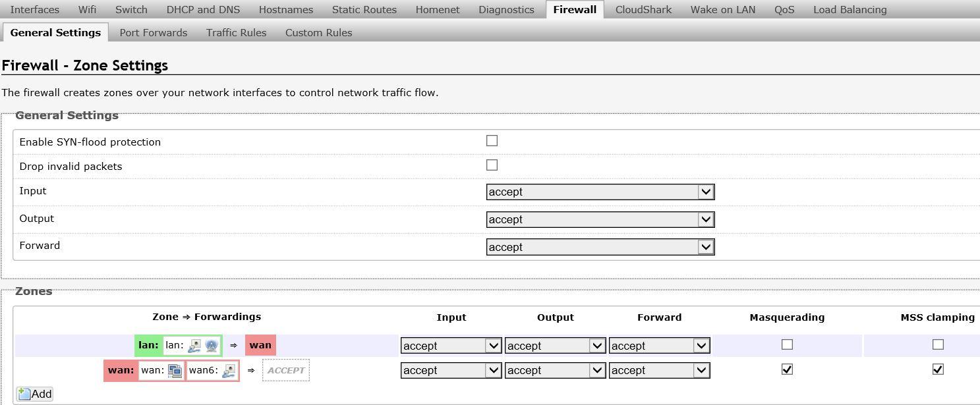Open the general Input policy dropdown
The height and width of the screenshot is (405, 980).
600,192
